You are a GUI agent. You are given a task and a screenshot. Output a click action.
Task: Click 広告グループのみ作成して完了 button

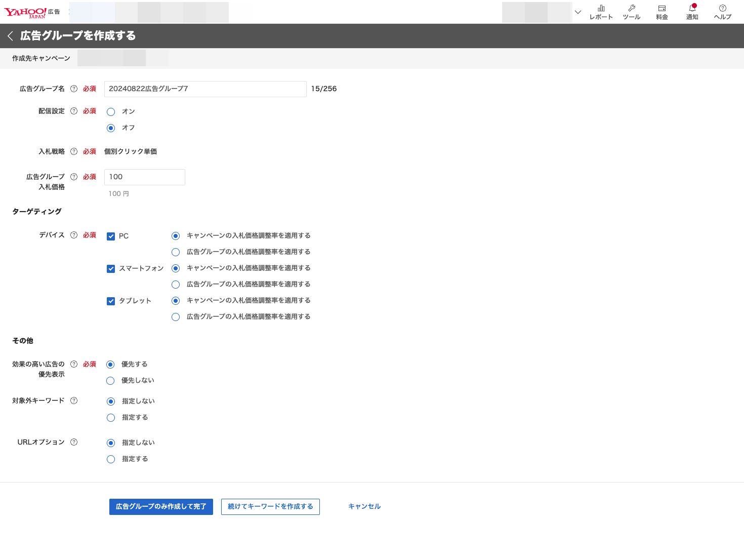click(161, 506)
